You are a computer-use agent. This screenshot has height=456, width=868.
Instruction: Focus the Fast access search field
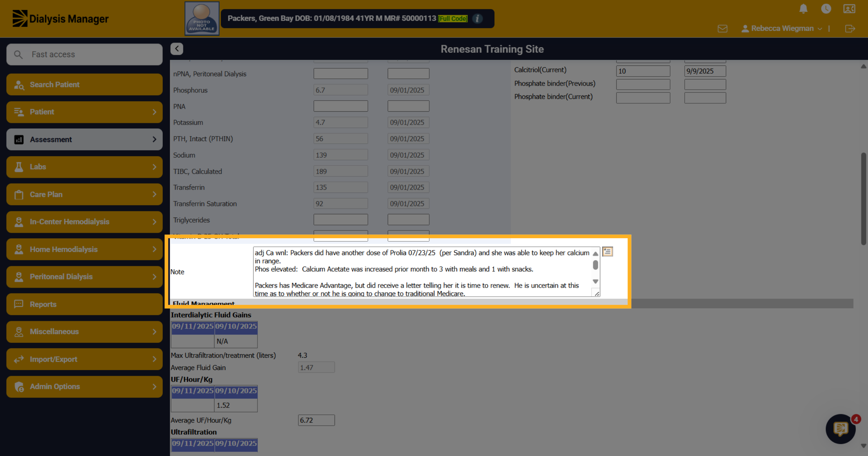pos(84,55)
